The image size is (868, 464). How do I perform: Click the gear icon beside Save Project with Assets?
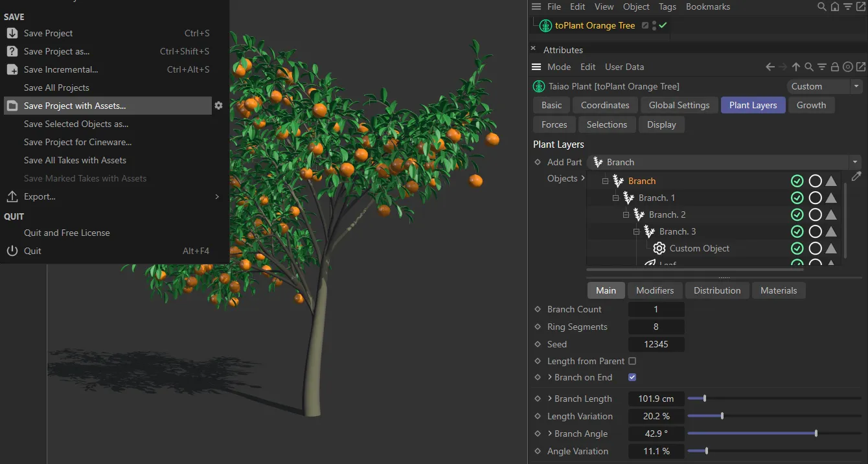(x=218, y=106)
